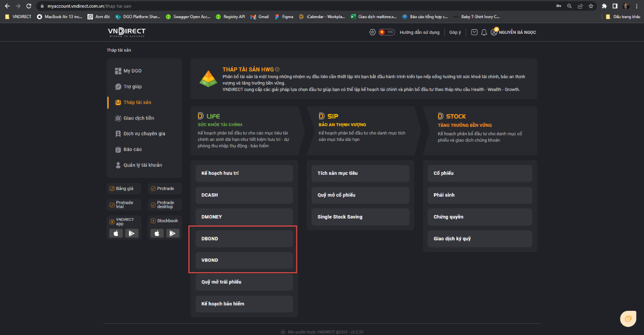Click the D LIFE section header
644x335 pixels.
click(x=209, y=116)
